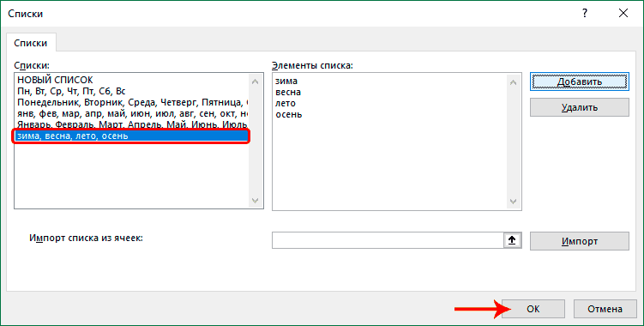Click the Импорт button
This screenshot has width=644, height=326.
point(580,241)
